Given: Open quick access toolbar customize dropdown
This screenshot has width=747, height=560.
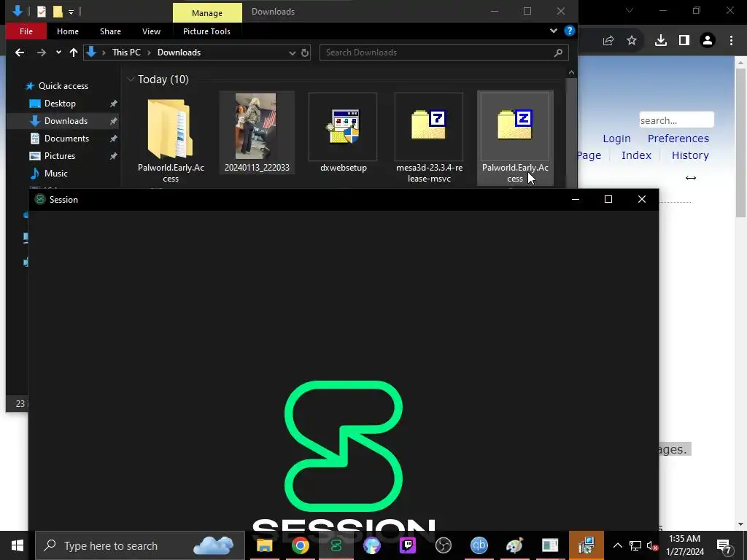Looking at the screenshot, I should pyautogui.click(x=71, y=12).
